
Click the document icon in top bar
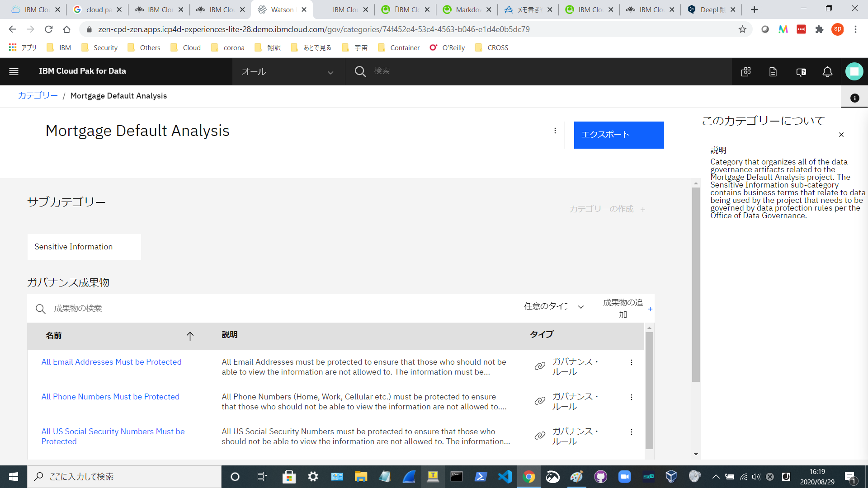tap(773, 72)
